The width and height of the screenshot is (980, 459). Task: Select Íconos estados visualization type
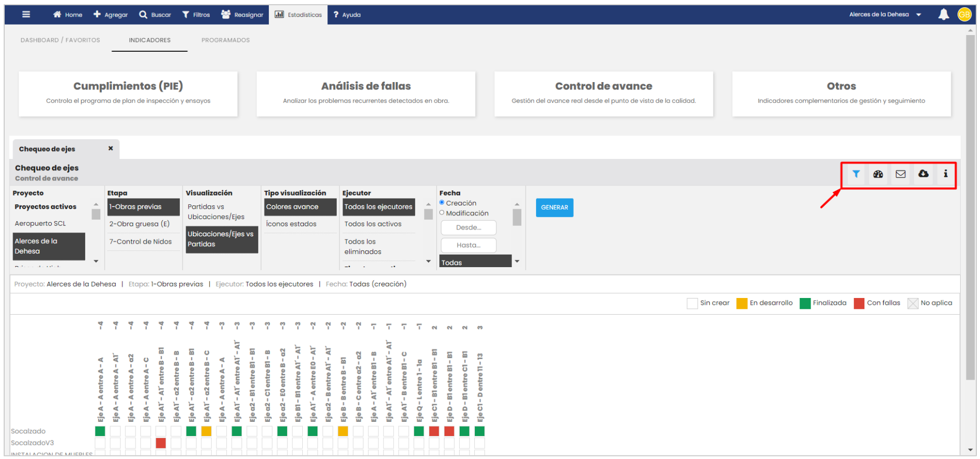[291, 224]
